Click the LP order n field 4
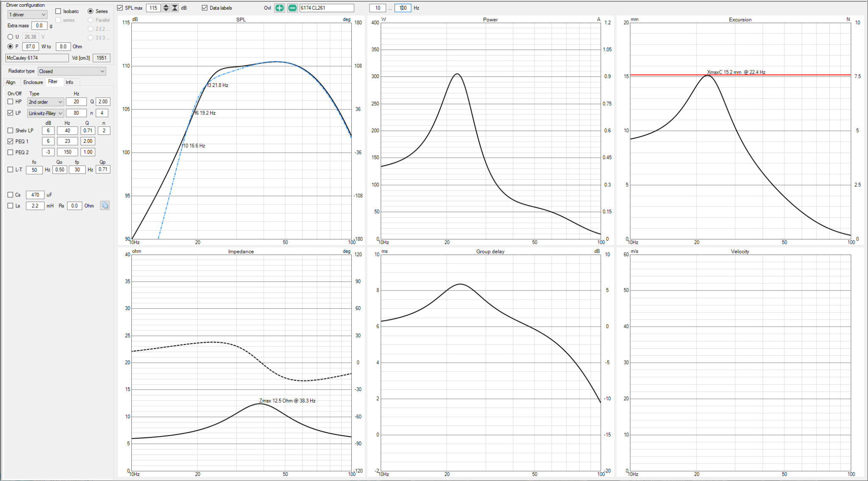Viewport: 868px width, 481px height. (102, 113)
